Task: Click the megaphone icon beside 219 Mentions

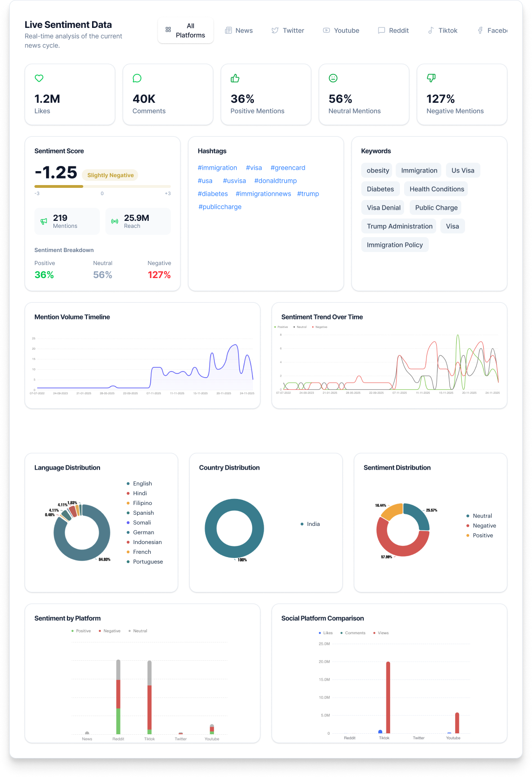Action: tap(44, 221)
